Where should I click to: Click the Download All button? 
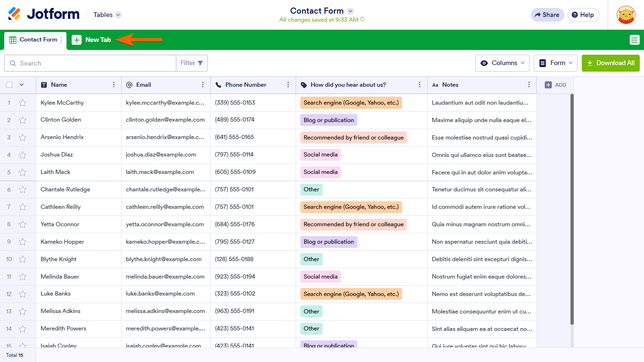click(611, 63)
